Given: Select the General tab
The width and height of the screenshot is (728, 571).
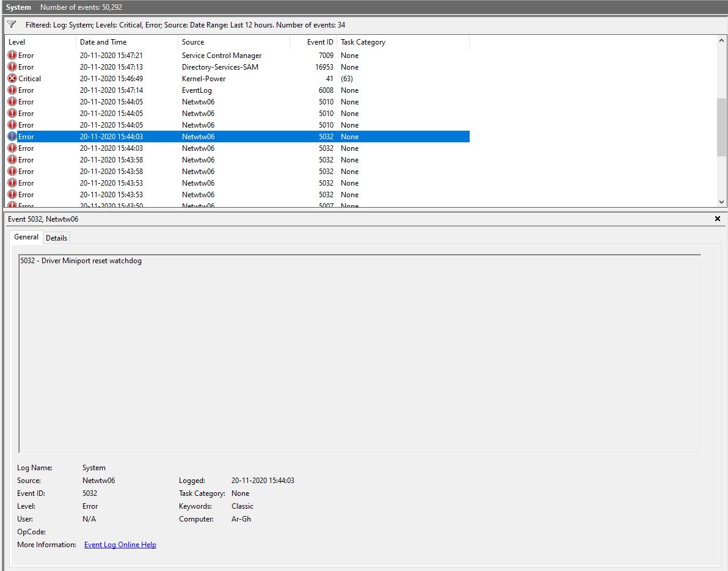Looking at the screenshot, I should 26,237.
